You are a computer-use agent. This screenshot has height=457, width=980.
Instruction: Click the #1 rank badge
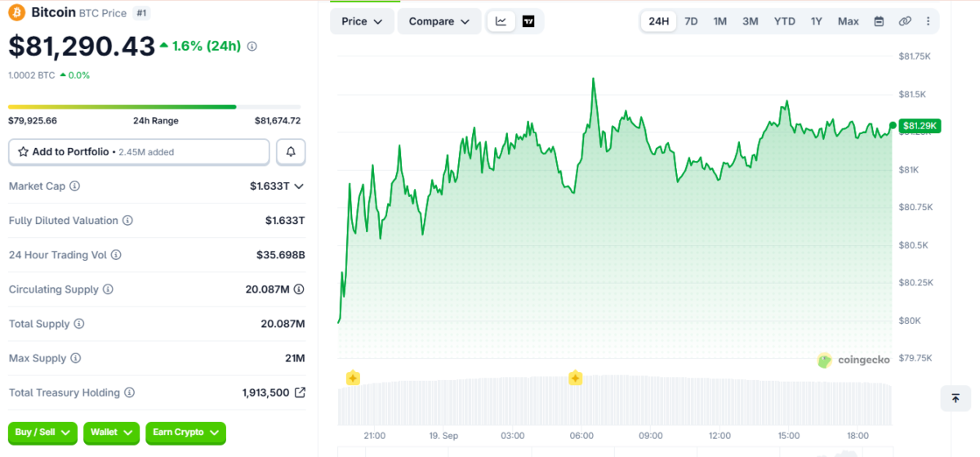pyautogui.click(x=141, y=13)
